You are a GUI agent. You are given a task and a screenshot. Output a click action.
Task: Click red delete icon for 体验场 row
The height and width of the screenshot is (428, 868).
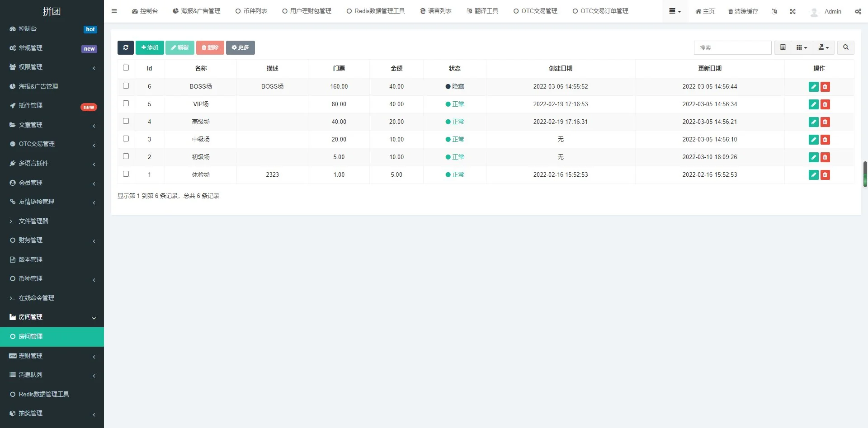coord(825,175)
